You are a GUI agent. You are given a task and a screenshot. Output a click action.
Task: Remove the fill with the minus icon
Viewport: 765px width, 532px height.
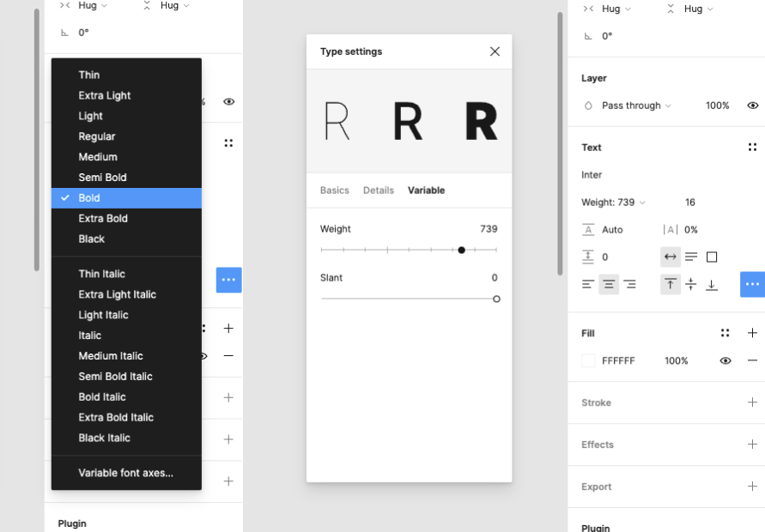click(752, 360)
